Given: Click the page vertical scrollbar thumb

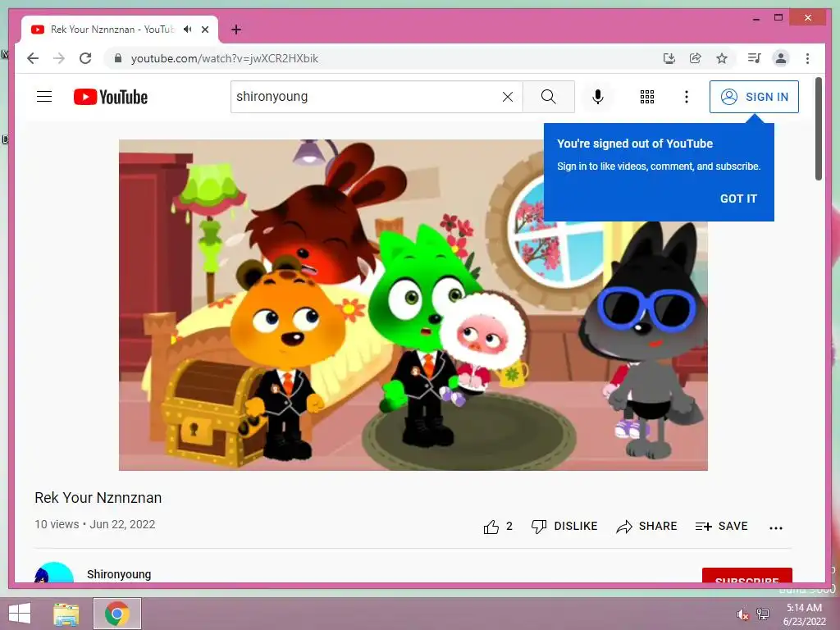Looking at the screenshot, I should [818, 129].
